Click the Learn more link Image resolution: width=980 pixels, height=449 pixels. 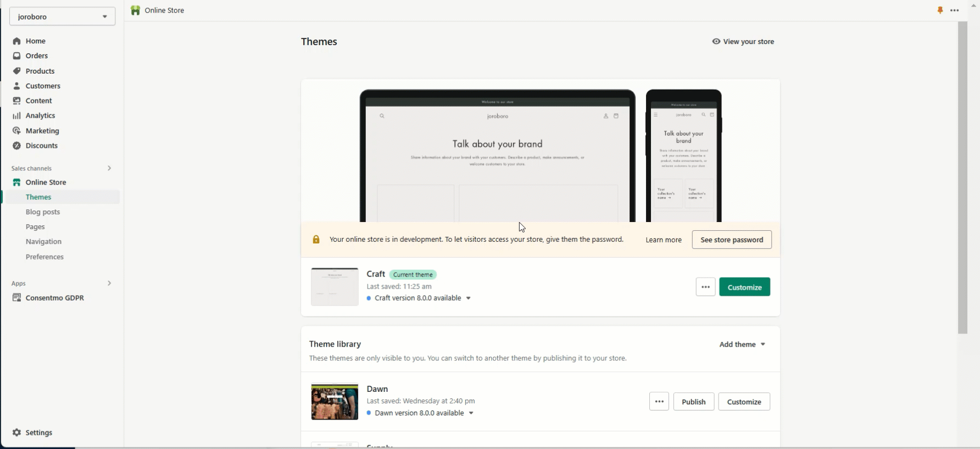tap(663, 240)
